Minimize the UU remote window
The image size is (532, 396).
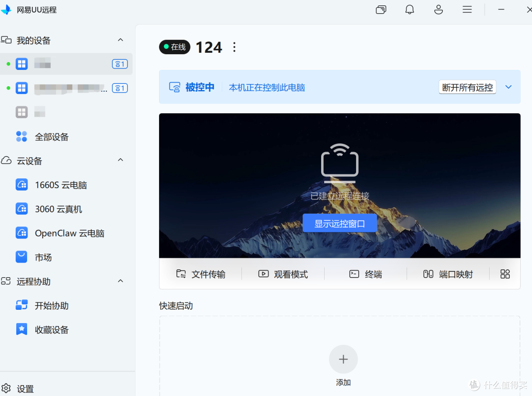point(501,9)
